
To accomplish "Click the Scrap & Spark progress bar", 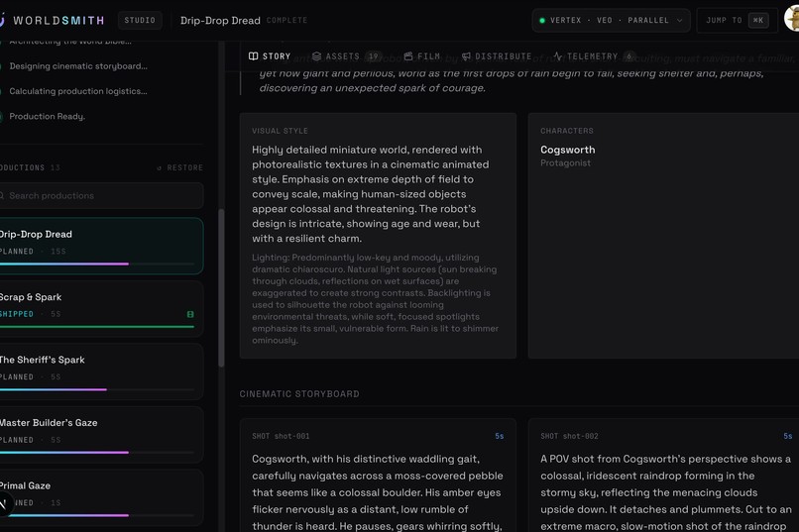I will 97,327.
